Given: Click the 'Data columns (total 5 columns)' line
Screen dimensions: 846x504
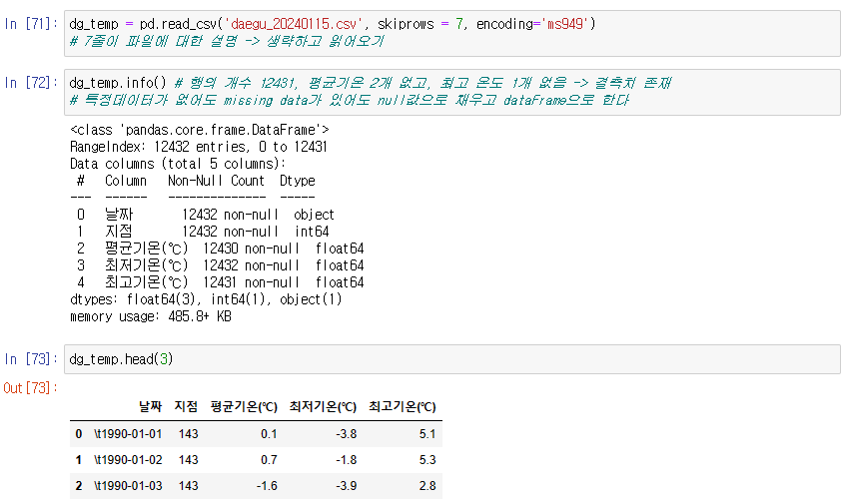Looking at the screenshot, I should pos(178,164).
